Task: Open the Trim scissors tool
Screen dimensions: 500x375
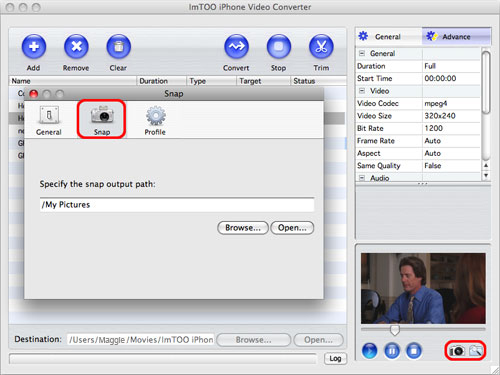Action: pos(321,47)
